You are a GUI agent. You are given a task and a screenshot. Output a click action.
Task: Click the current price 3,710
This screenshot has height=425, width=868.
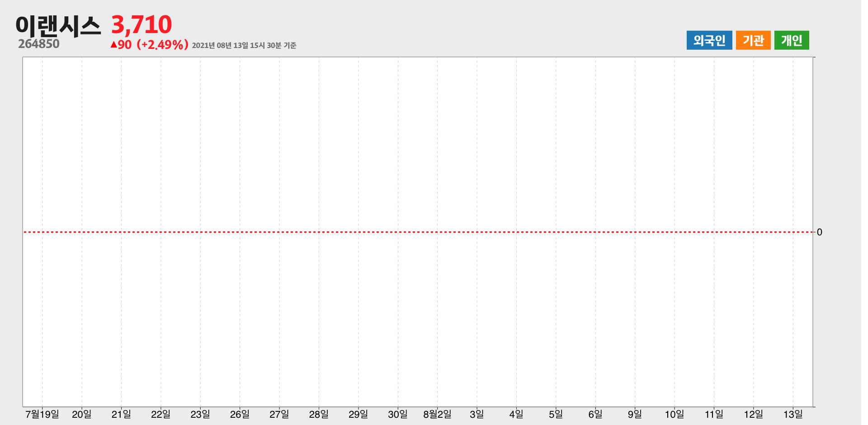tap(142, 24)
